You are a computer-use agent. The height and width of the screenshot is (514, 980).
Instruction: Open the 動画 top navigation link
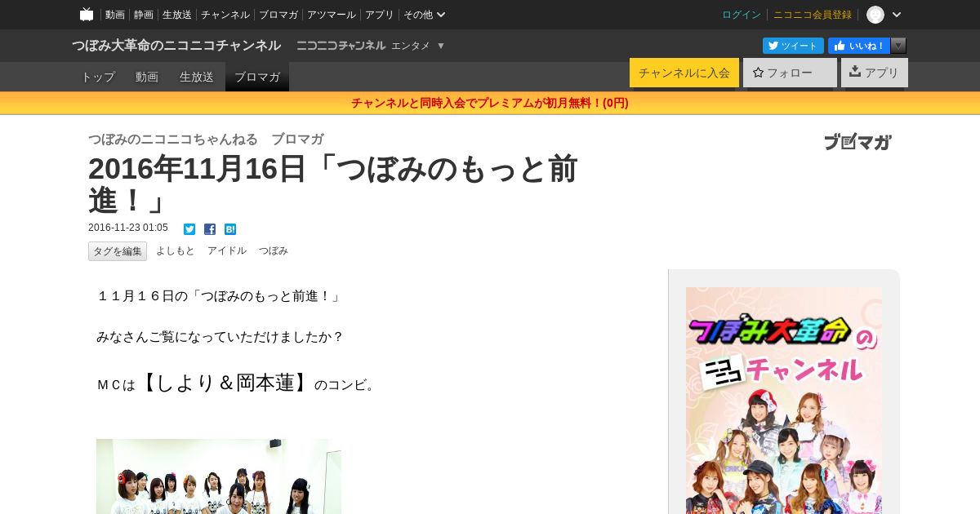pyautogui.click(x=114, y=15)
